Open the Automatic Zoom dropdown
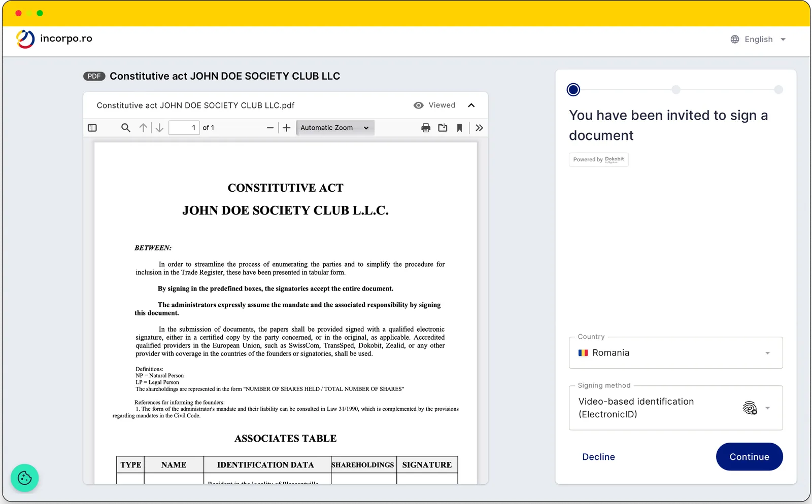The height and width of the screenshot is (504, 812). (334, 128)
